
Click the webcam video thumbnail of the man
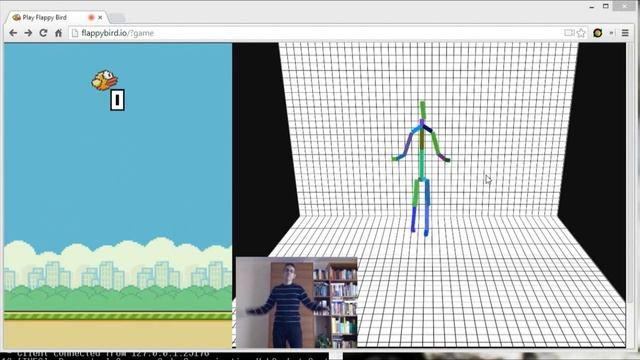coord(297,302)
